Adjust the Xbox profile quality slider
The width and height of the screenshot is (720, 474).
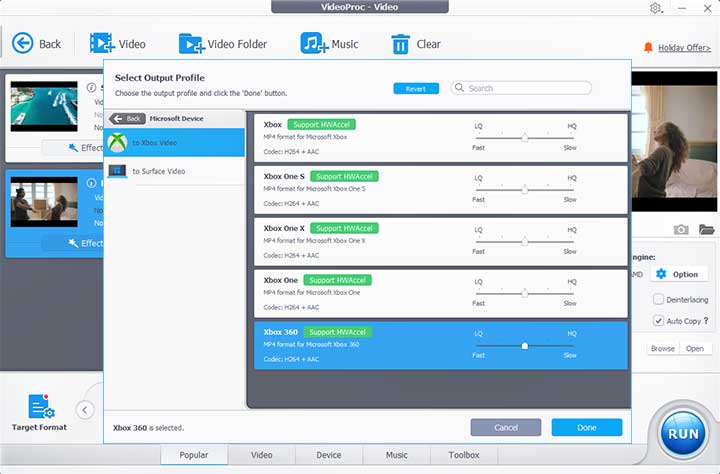525,137
